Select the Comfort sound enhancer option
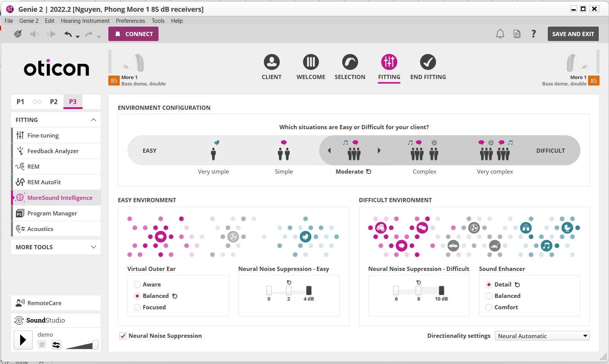 pos(489,307)
